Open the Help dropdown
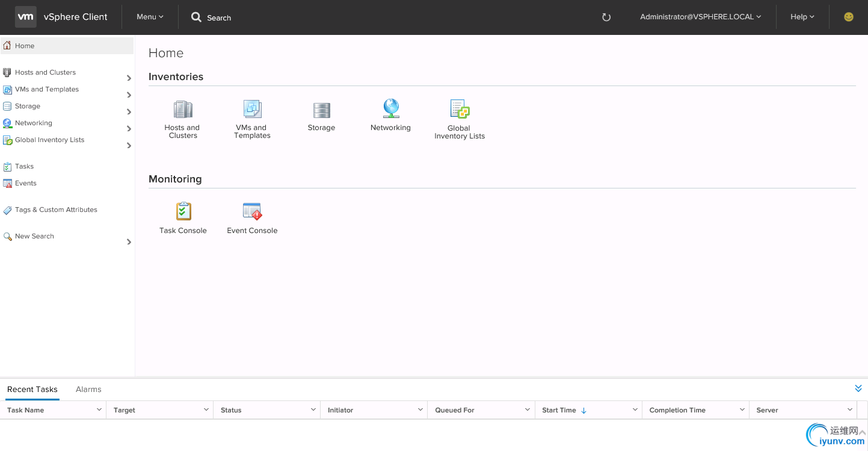 [x=802, y=17]
